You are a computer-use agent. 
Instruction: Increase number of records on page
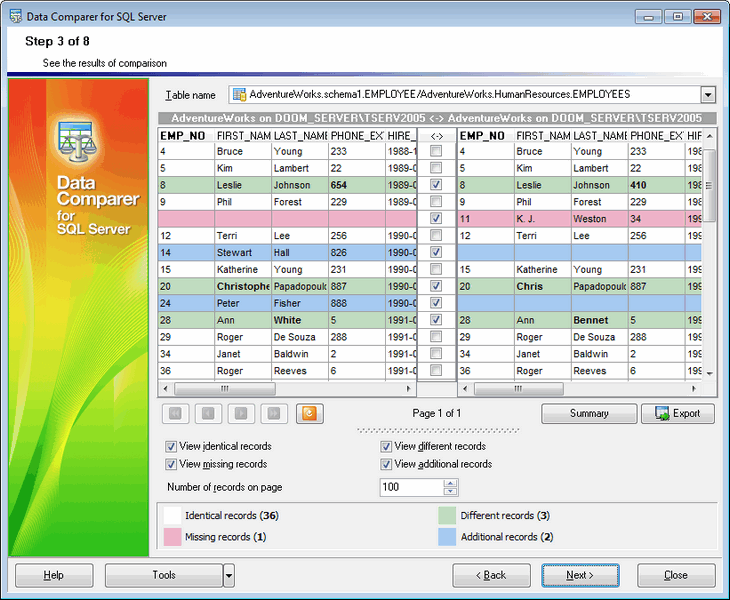pos(450,483)
